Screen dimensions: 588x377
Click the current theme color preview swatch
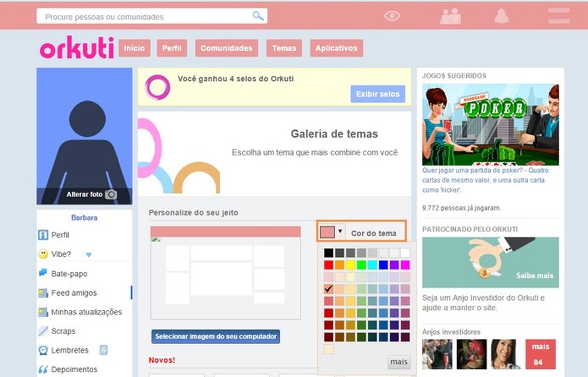[327, 232]
